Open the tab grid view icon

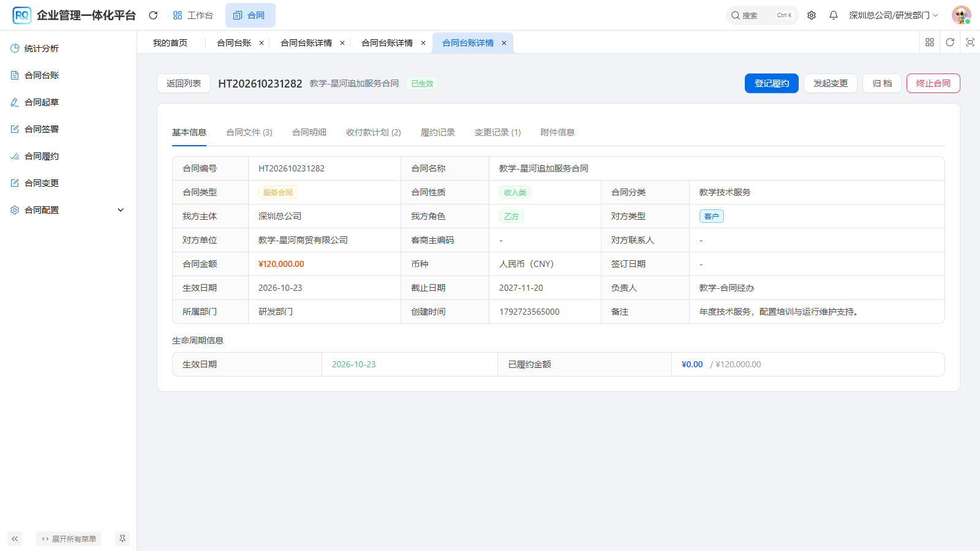coord(930,42)
